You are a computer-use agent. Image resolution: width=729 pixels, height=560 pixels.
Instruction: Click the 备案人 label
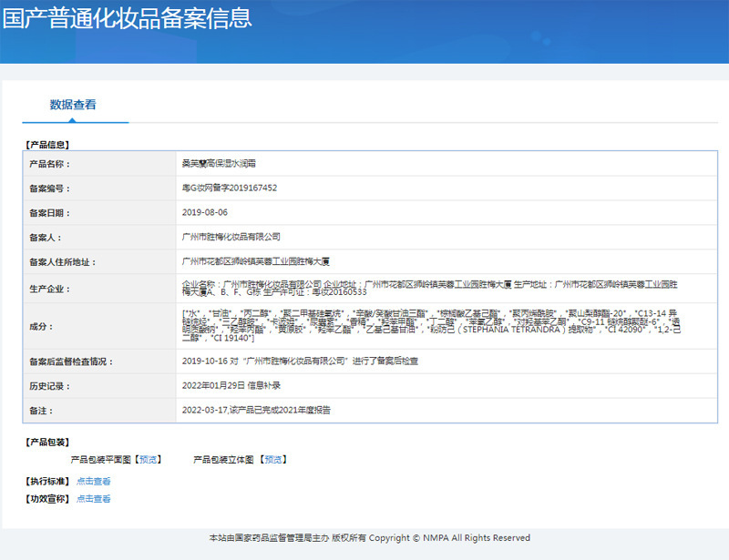(46, 238)
